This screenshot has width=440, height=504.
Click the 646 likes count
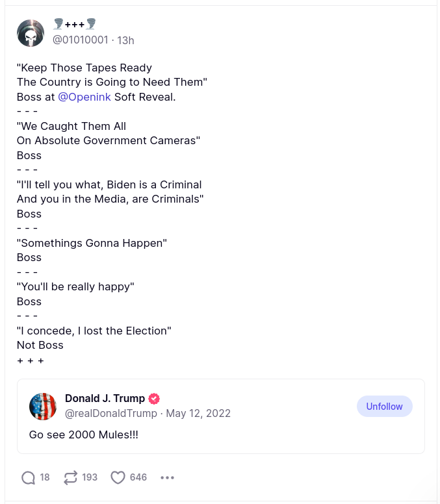coord(138,477)
